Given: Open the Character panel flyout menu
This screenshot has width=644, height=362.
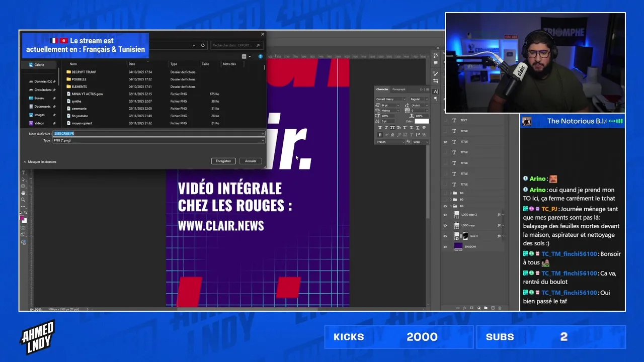Looking at the screenshot, I should coord(428,89).
